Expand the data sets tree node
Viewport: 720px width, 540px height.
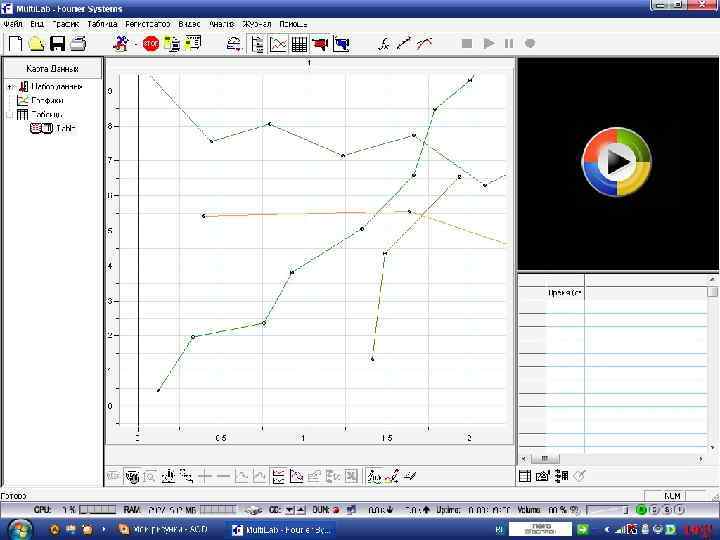coord(11,87)
